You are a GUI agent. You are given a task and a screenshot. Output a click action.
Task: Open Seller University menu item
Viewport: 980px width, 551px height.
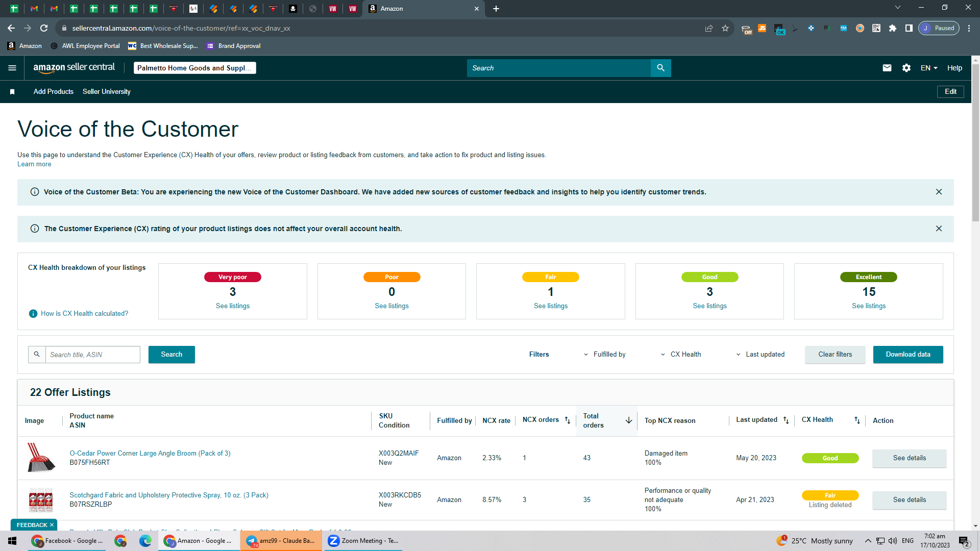pos(107,92)
